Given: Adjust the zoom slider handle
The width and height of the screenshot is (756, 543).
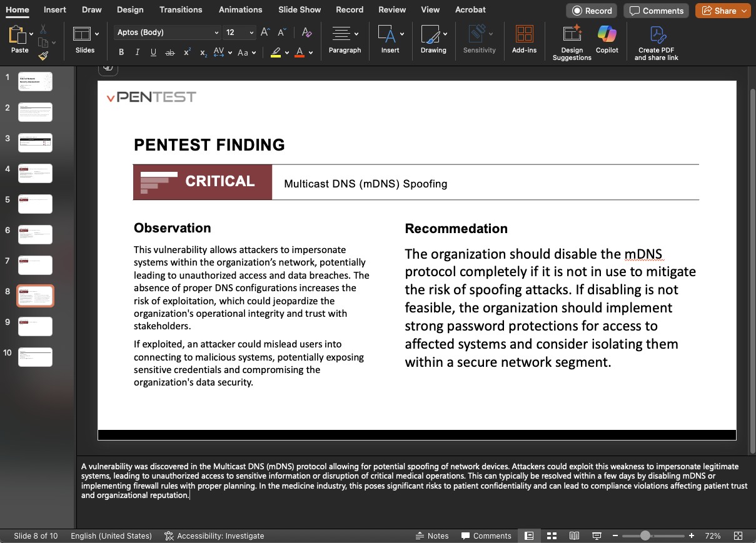Looking at the screenshot, I should [645, 536].
